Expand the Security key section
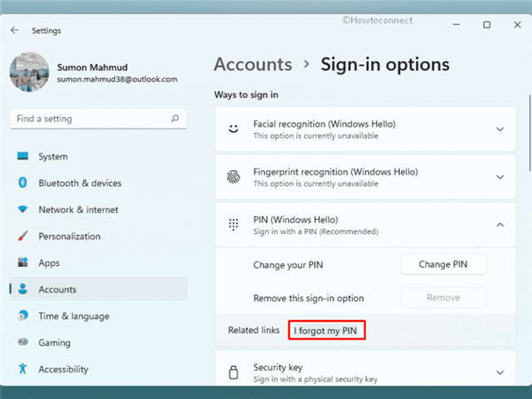 point(500,372)
